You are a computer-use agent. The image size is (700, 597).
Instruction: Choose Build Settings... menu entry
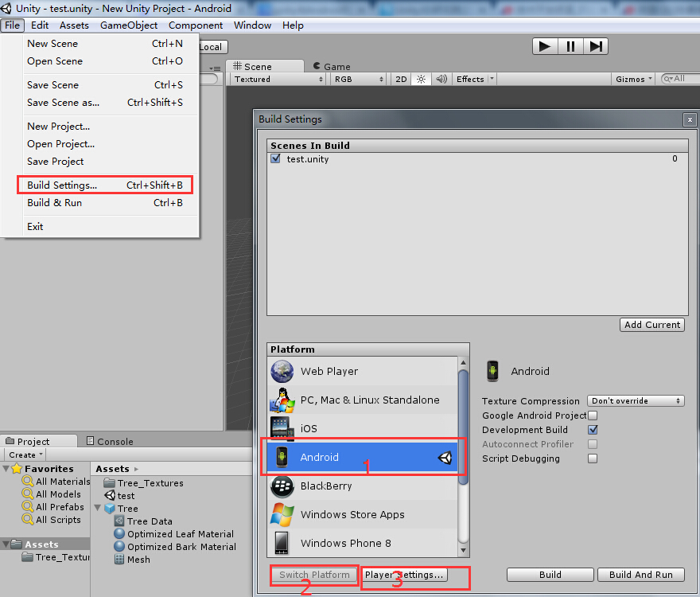(105, 185)
